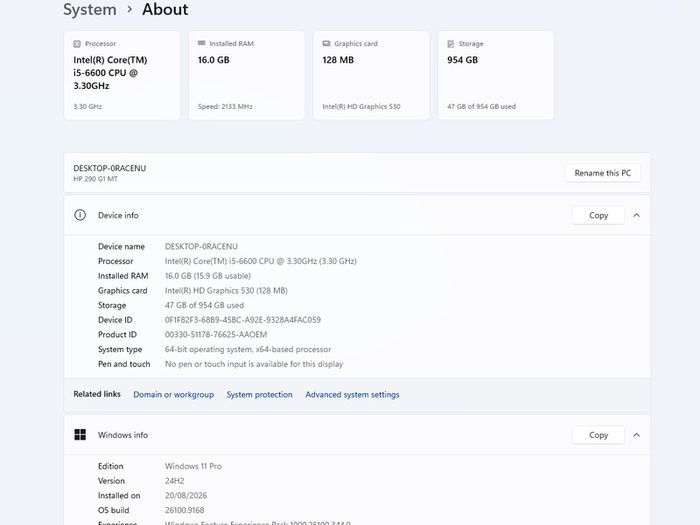700x525 pixels.
Task: Click the 'No pen or touch input' text
Action: (254, 364)
